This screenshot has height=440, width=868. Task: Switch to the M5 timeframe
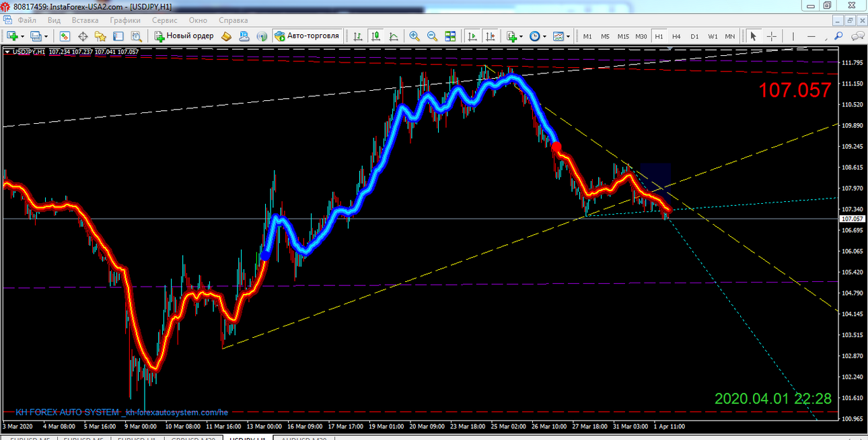pos(606,36)
